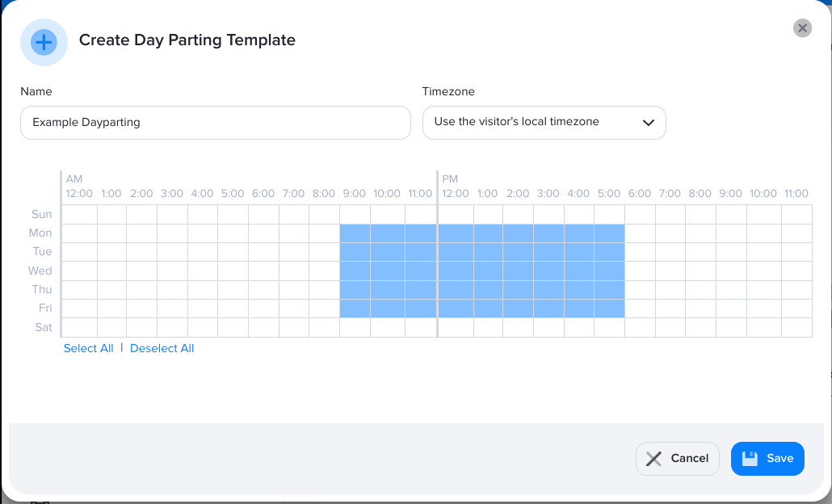Toggle the Wednesday 2:00 AM cell
832x504 pixels.
tap(141, 271)
